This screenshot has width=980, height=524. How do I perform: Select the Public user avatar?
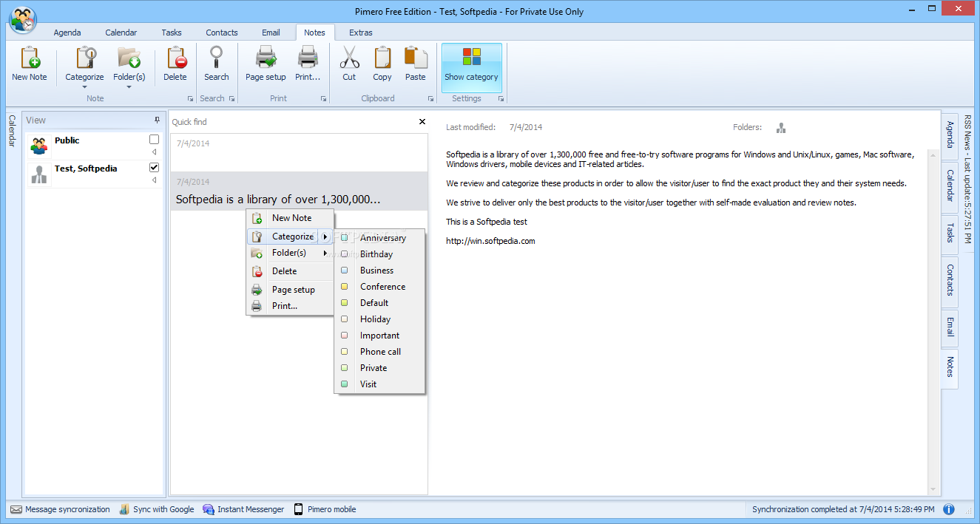coord(39,146)
